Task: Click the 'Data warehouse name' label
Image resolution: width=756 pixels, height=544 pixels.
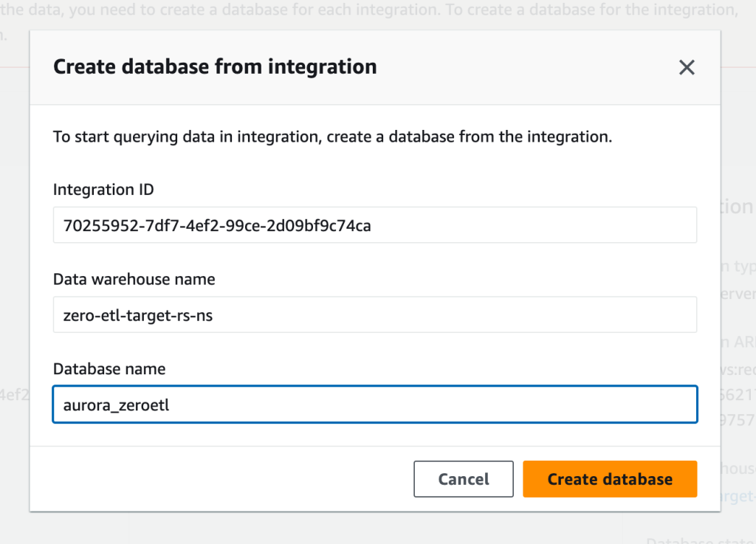Action: [134, 279]
